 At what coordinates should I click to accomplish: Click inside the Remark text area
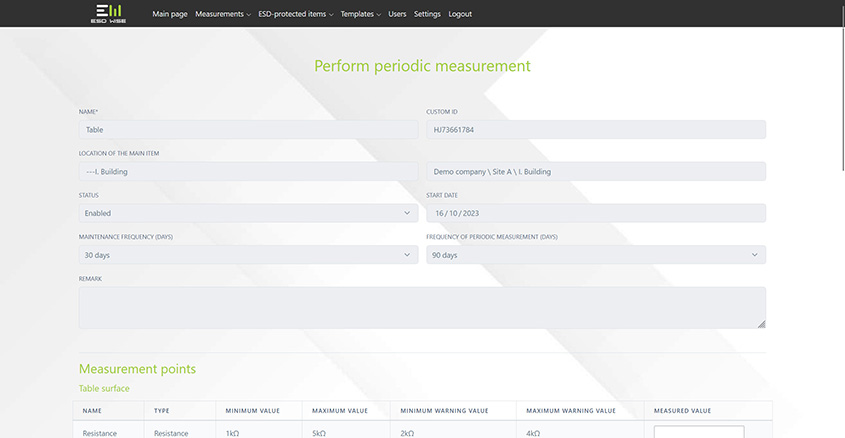pos(422,307)
